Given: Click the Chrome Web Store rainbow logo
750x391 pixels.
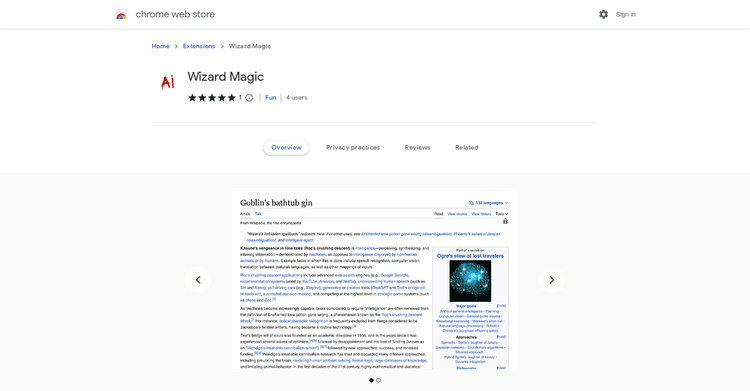Looking at the screenshot, I should click(121, 15).
